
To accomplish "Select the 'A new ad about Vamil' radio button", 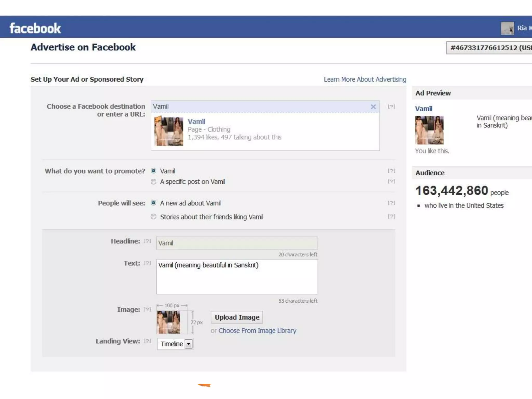I will coord(154,203).
